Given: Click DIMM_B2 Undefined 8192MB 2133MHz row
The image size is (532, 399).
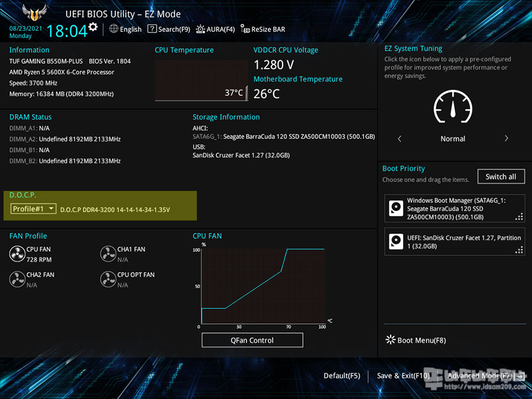Looking at the screenshot, I should point(65,161).
